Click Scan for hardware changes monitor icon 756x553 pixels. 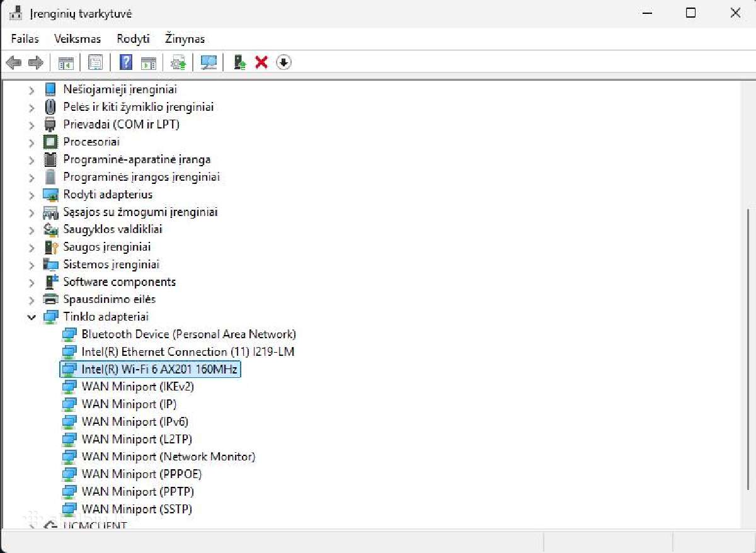209,62
